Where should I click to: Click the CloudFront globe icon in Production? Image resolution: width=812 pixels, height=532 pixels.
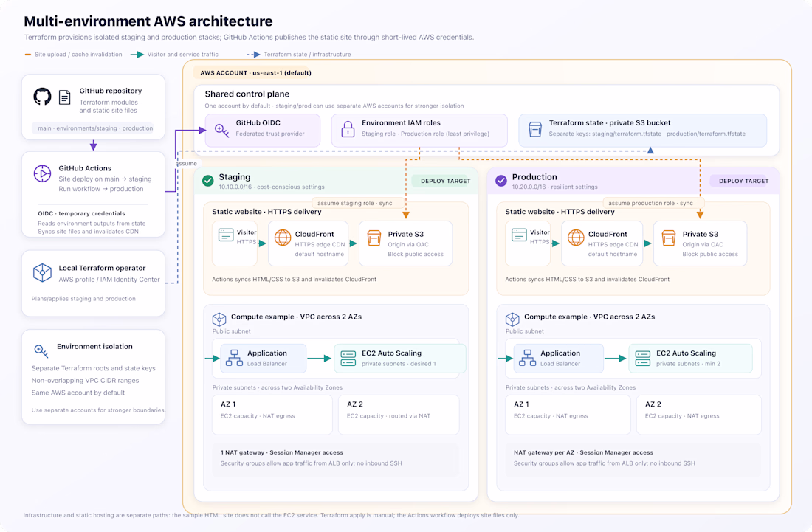[x=576, y=238]
